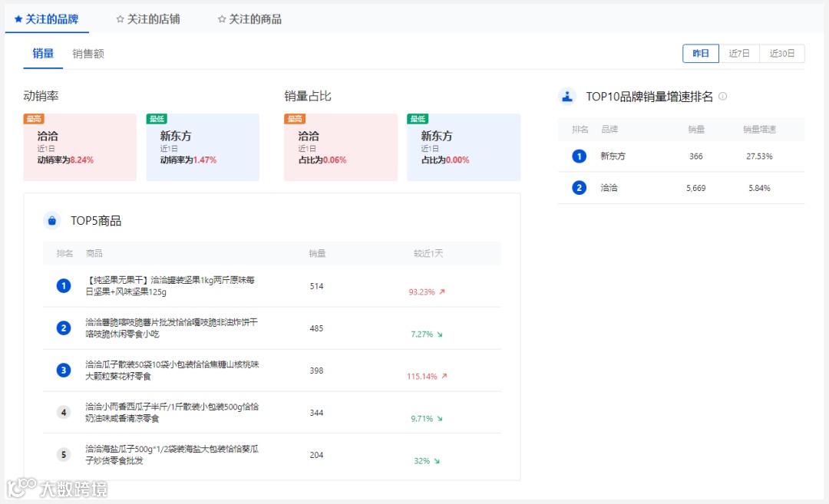829x504 pixels.
Task: Click the up arrow next to 115.14%
Action: coord(444,376)
